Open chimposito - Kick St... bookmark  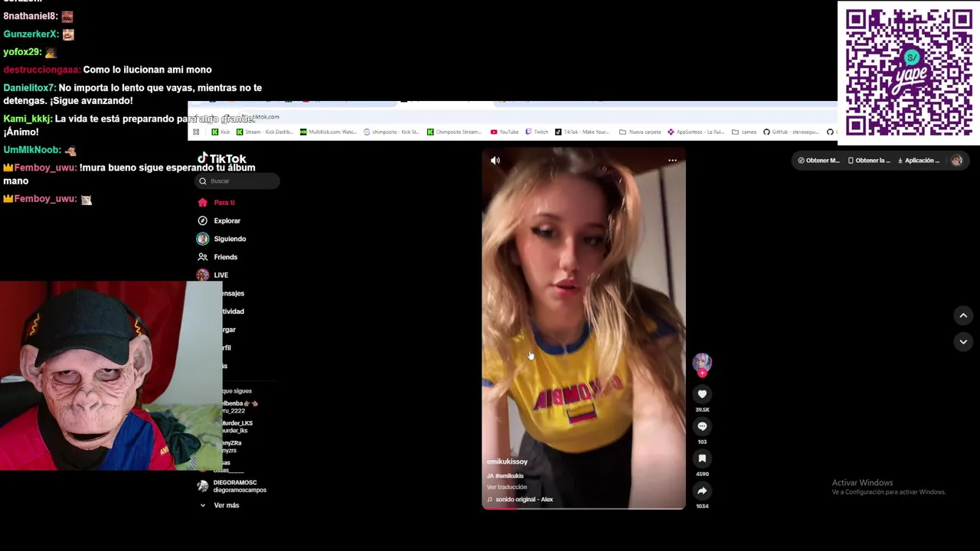pos(391,132)
